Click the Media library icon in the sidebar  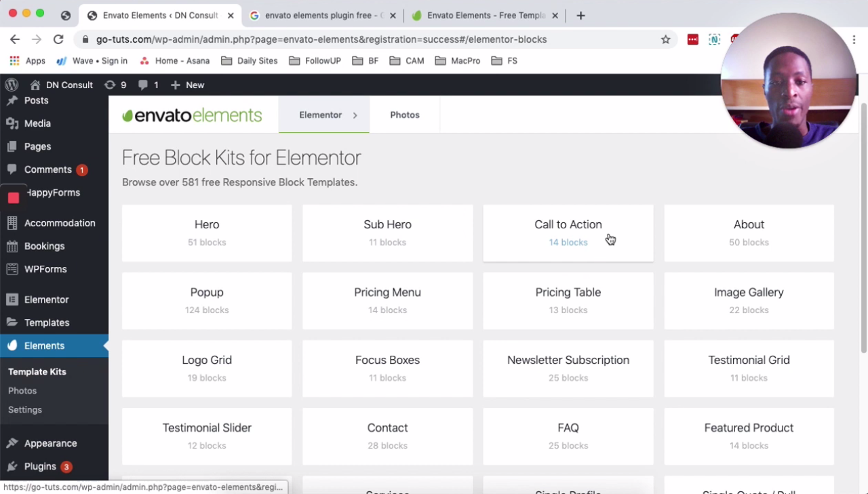coord(12,123)
